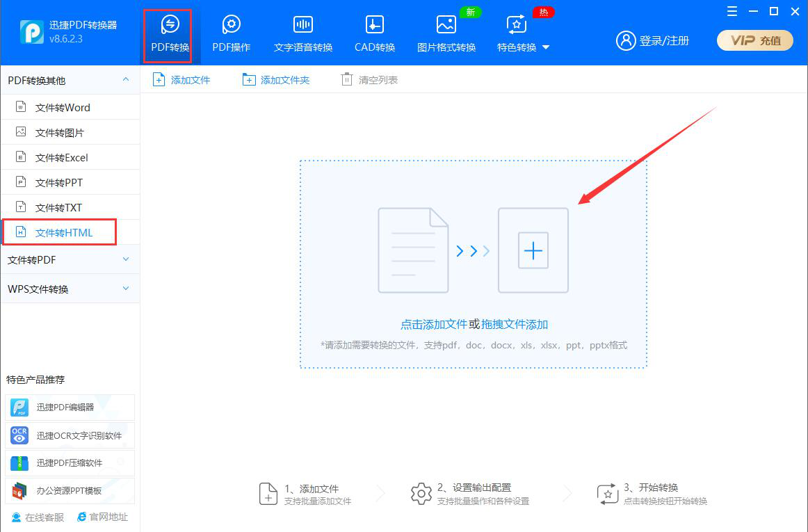Click the image file icon beside 文件转图片
This screenshot has width=808, height=532.
coord(21,132)
